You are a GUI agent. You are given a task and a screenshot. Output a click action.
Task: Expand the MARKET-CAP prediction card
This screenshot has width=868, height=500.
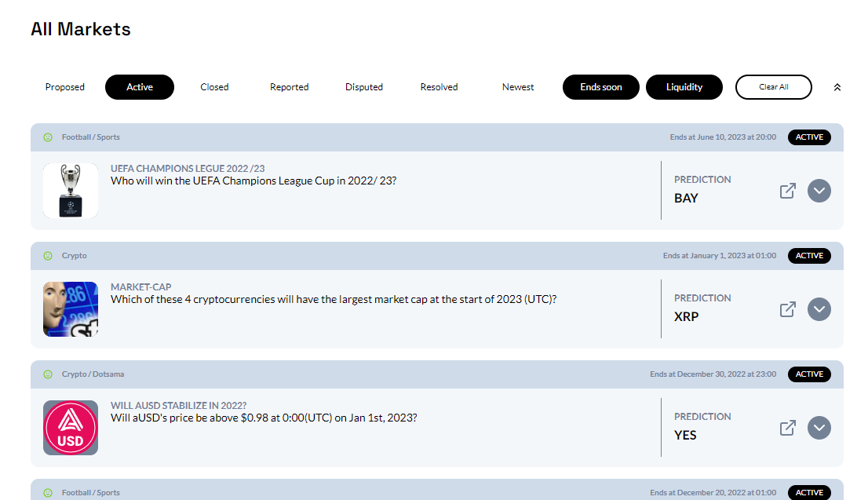tap(819, 309)
